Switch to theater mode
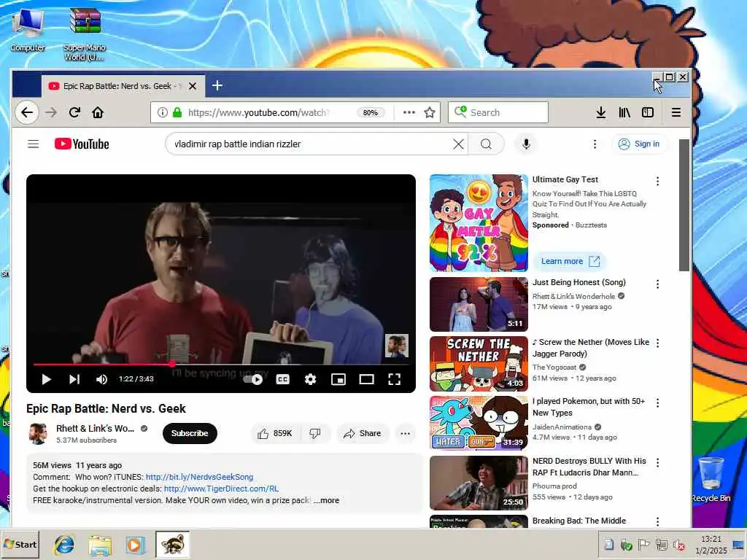This screenshot has height=560, width=747. [x=366, y=379]
